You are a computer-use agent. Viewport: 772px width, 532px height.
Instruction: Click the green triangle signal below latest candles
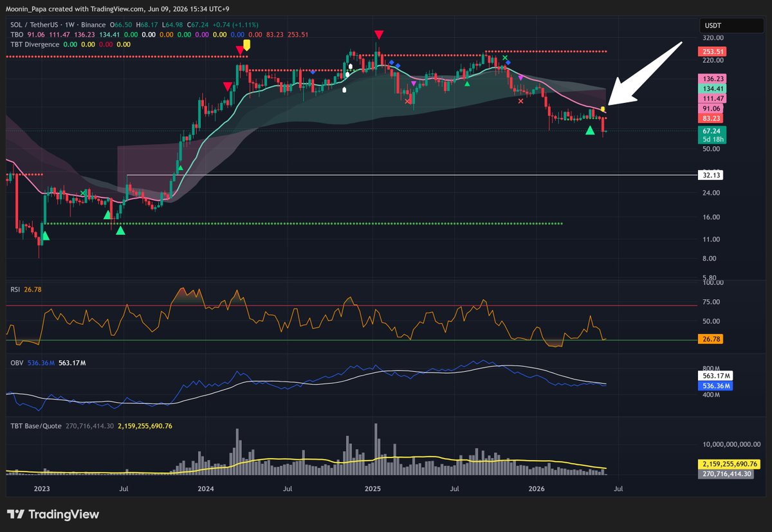point(590,131)
